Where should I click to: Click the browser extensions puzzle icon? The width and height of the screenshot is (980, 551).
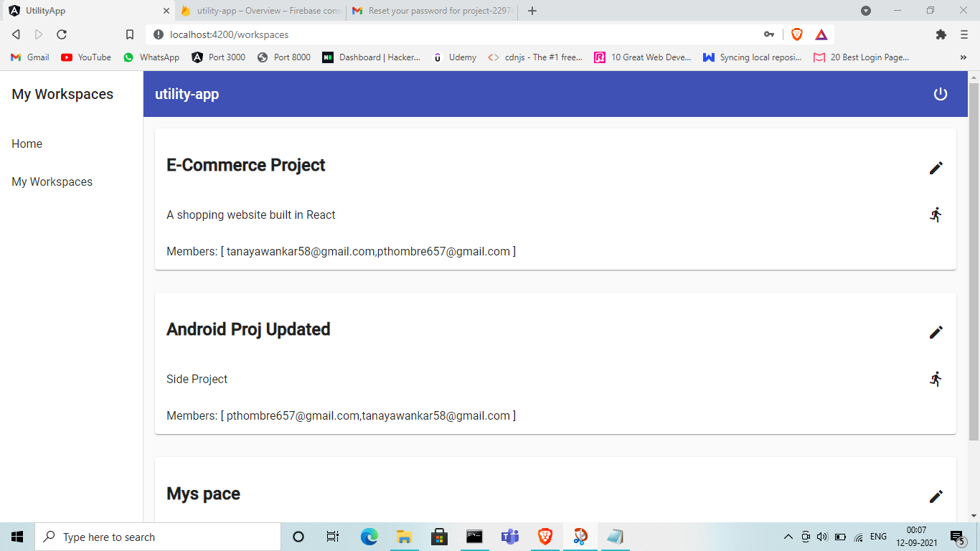[941, 34]
